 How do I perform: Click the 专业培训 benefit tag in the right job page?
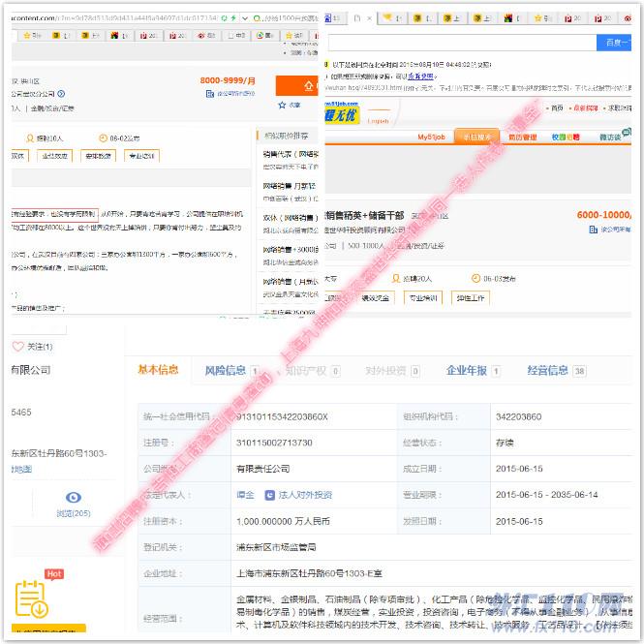click(x=423, y=297)
